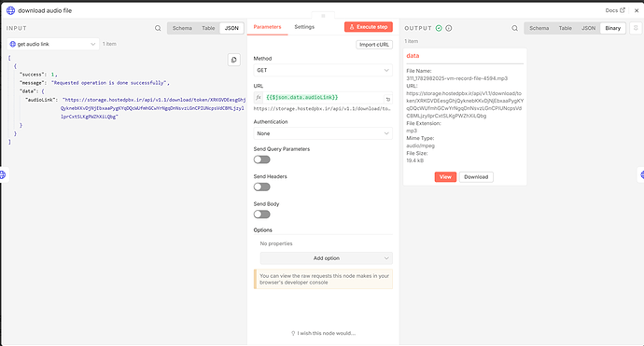Image resolution: width=644 pixels, height=346 pixels.
Task: Open the Docs external link
Action: coord(615,10)
